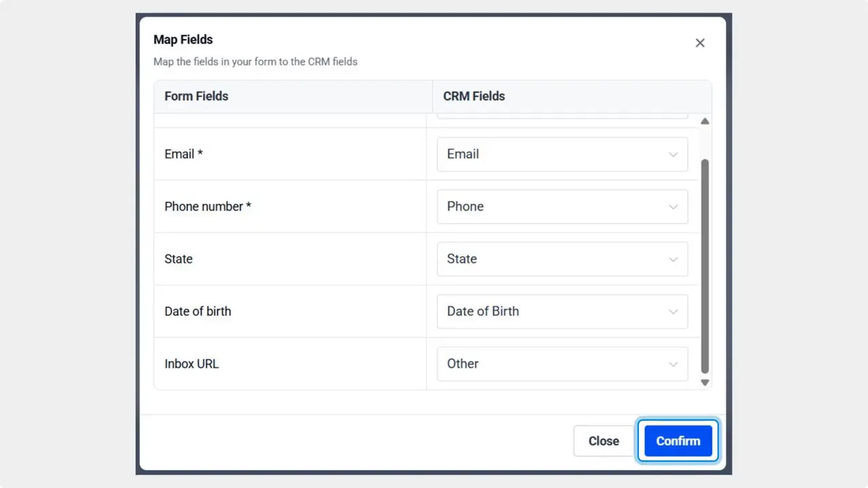Open the Email CRM field dropdown
The image size is (868, 488).
[561, 154]
